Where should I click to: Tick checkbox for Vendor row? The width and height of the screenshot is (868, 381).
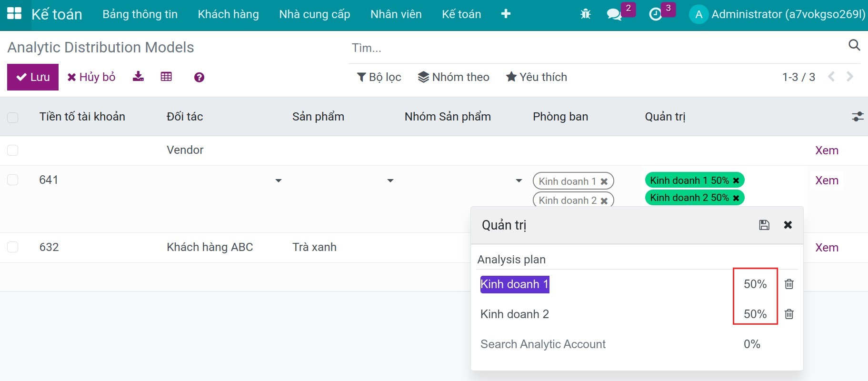tap(13, 150)
